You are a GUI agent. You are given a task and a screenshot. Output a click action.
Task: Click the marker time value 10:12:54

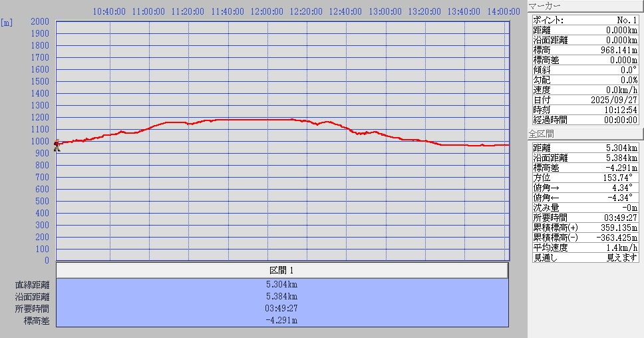(619, 110)
